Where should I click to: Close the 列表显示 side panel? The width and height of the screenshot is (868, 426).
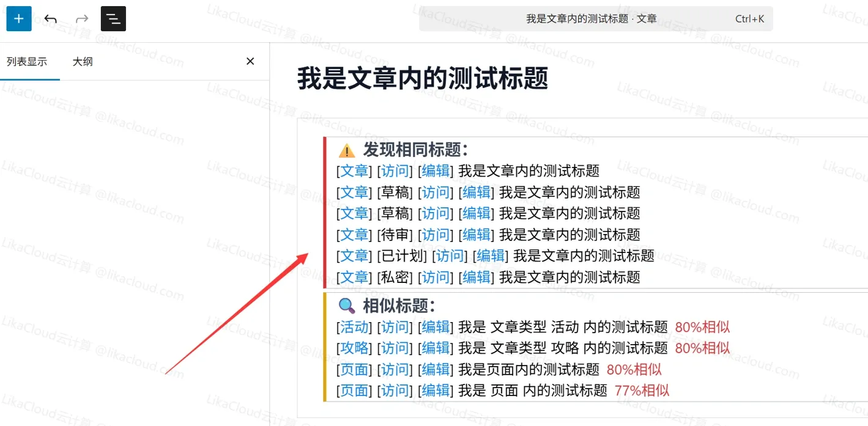point(250,61)
